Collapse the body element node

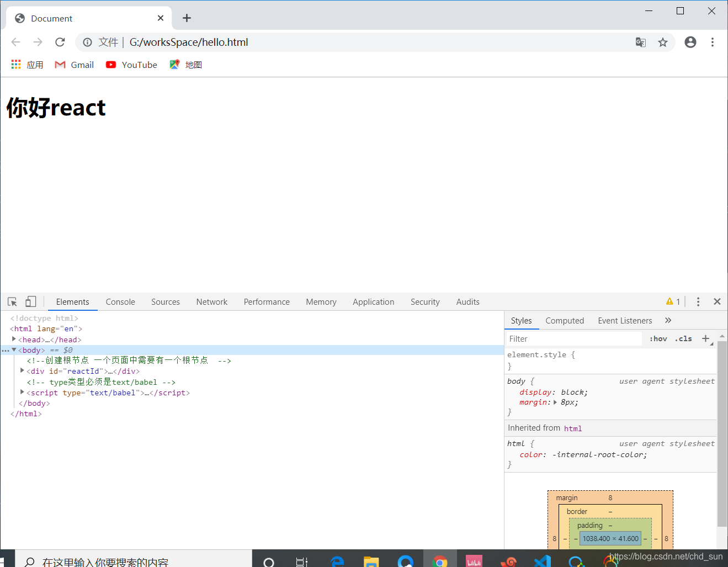(14, 350)
